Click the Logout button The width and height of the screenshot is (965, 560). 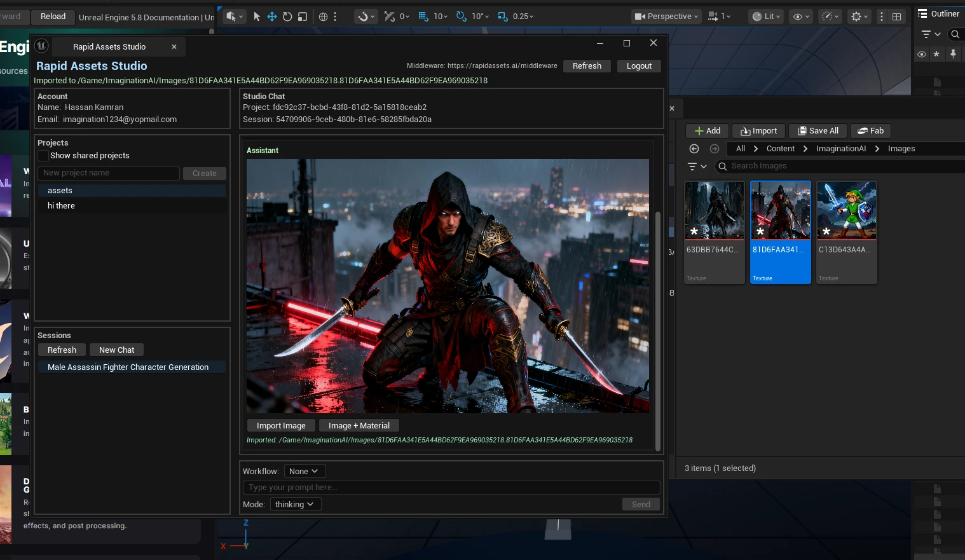click(x=639, y=65)
